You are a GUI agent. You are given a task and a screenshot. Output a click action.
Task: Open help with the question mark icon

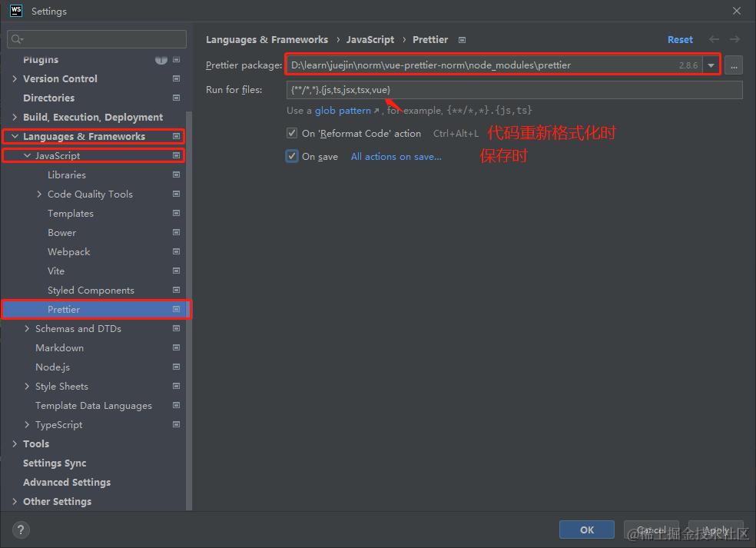21,530
